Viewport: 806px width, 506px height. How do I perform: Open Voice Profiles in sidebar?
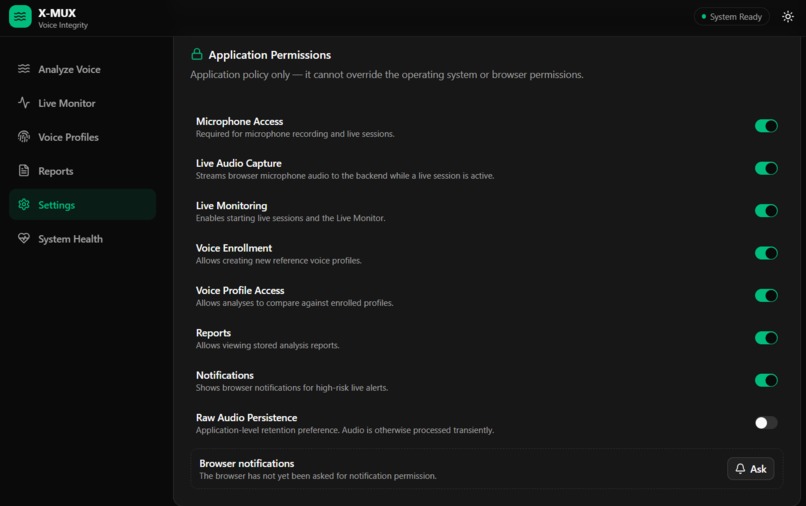click(82, 137)
